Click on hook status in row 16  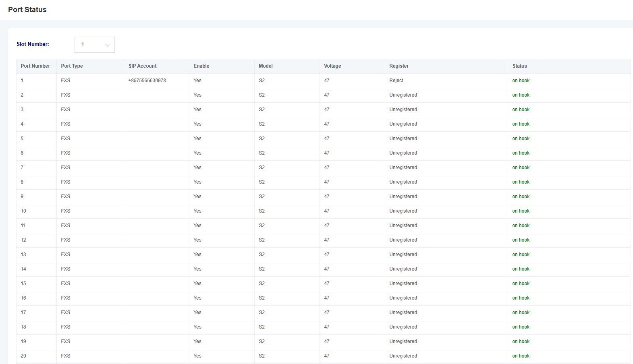click(521, 298)
